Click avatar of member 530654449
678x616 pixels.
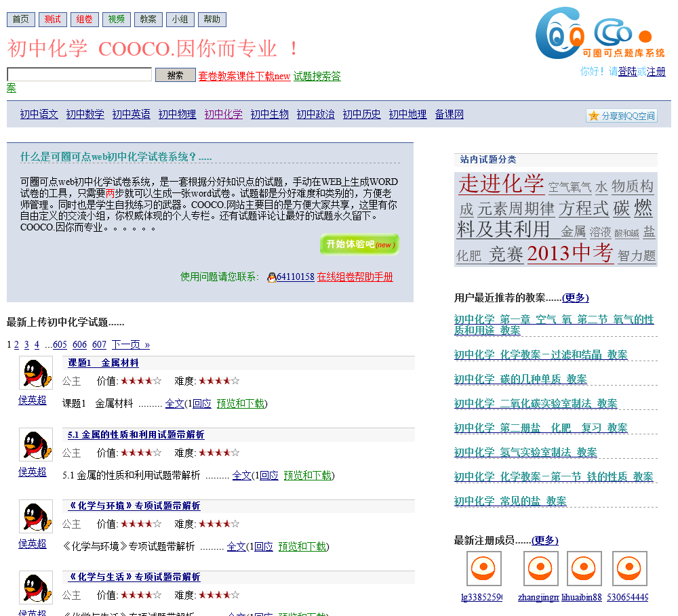(x=630, y=569)
